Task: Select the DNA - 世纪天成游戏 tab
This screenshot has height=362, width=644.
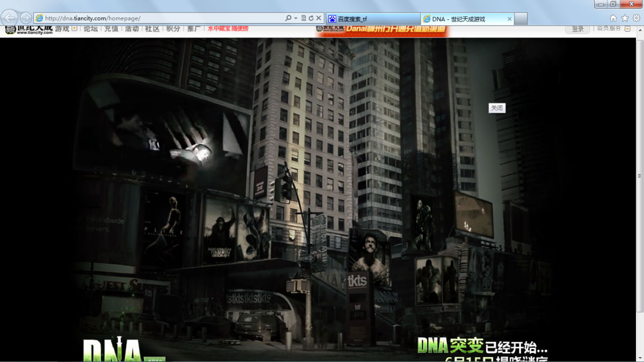Action: click(467, 19)
